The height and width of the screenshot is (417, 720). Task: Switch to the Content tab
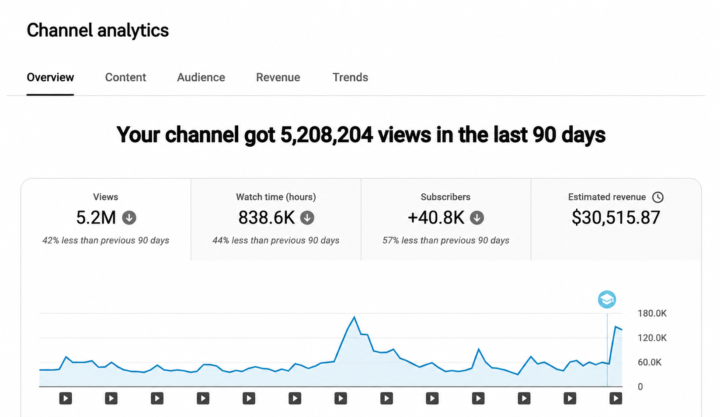(x=125, y=77)
